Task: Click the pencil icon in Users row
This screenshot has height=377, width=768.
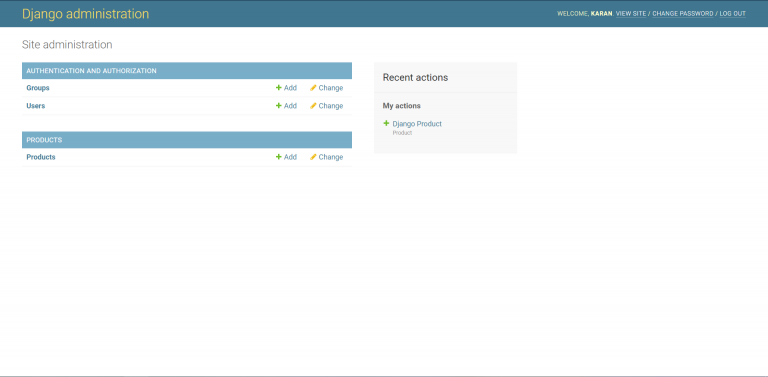Action: click(x=313, y=105)
